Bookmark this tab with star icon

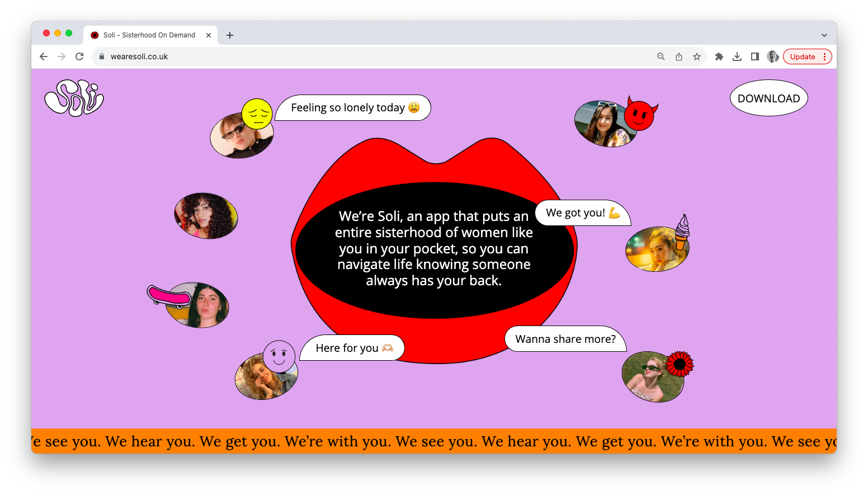697,56
